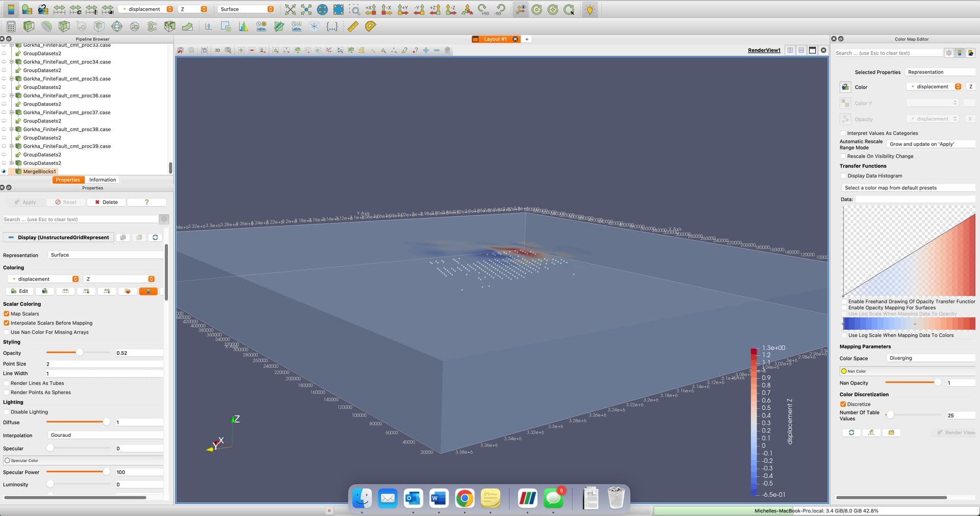The image size is (980, 516).
Task: Open the Histogram filter icon
Action: click(243, 27)
